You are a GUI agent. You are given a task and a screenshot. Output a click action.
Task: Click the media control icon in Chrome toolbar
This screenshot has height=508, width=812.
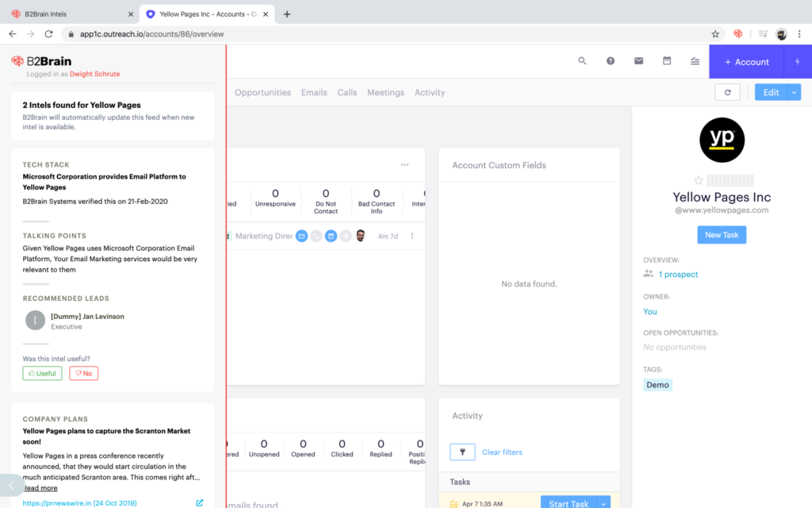(x=763, y=33)
